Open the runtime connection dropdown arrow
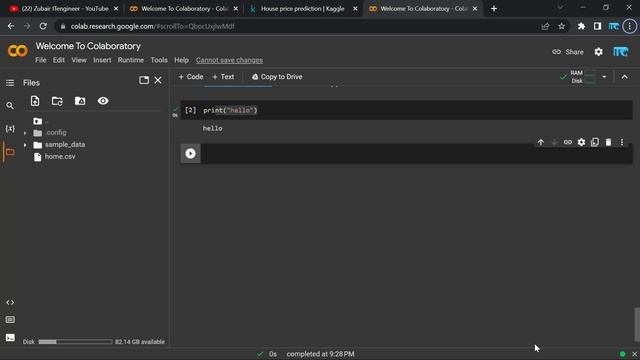The width and height of the screenshot is (640, 360). click(x=604, y=77)
